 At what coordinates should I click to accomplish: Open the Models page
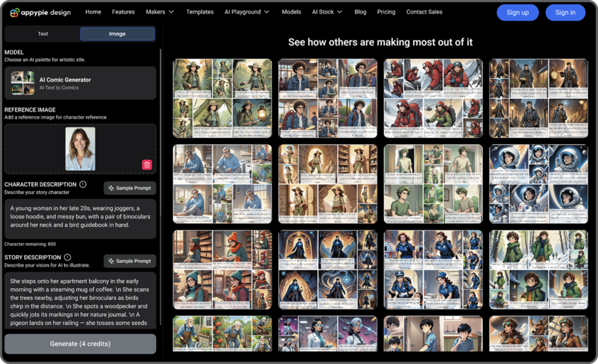292,12
